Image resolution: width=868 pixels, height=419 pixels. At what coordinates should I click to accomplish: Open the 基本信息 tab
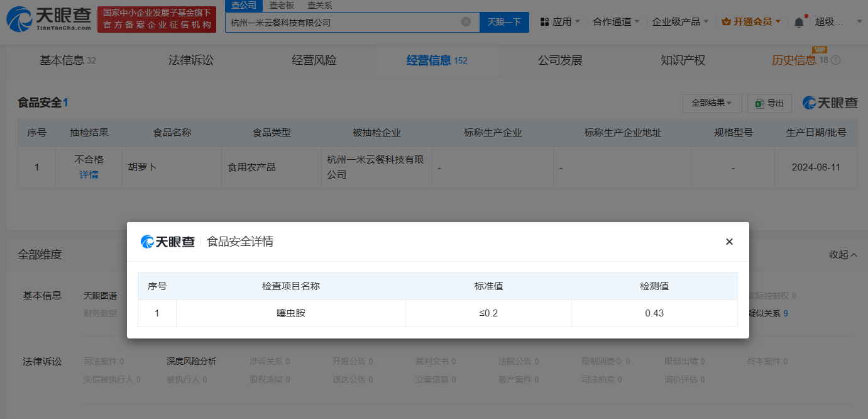(x=67, y=60)
